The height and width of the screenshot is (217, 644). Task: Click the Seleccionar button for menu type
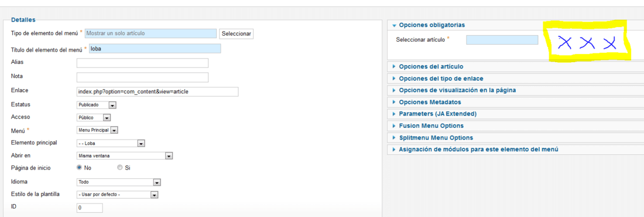[x=236, y=34]
